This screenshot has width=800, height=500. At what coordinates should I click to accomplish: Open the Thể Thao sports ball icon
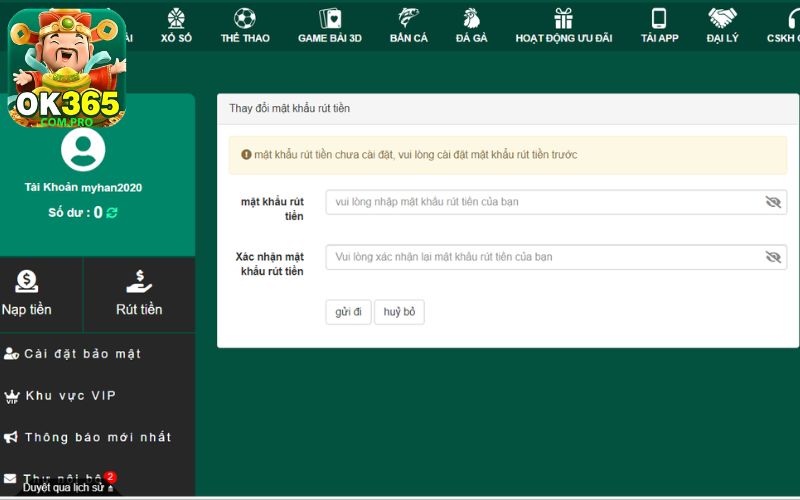(x=245, y=18)
